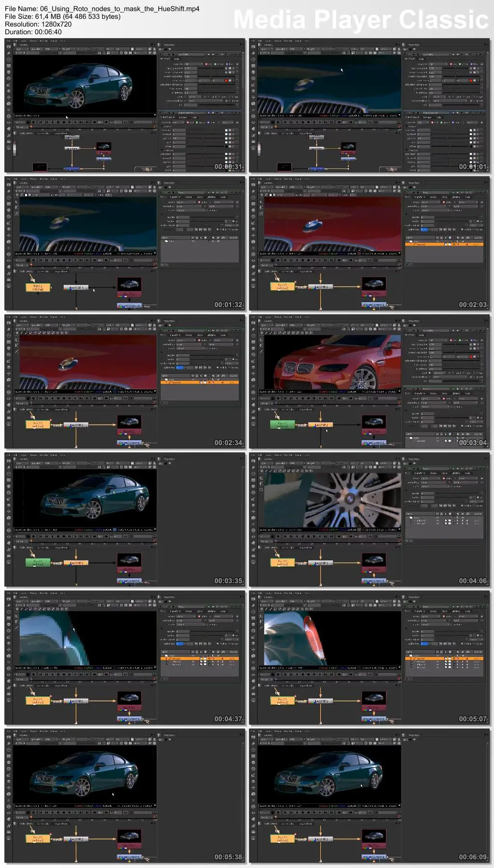Select the frame thumbnail stamped 00:02:03

coord(370,243)
